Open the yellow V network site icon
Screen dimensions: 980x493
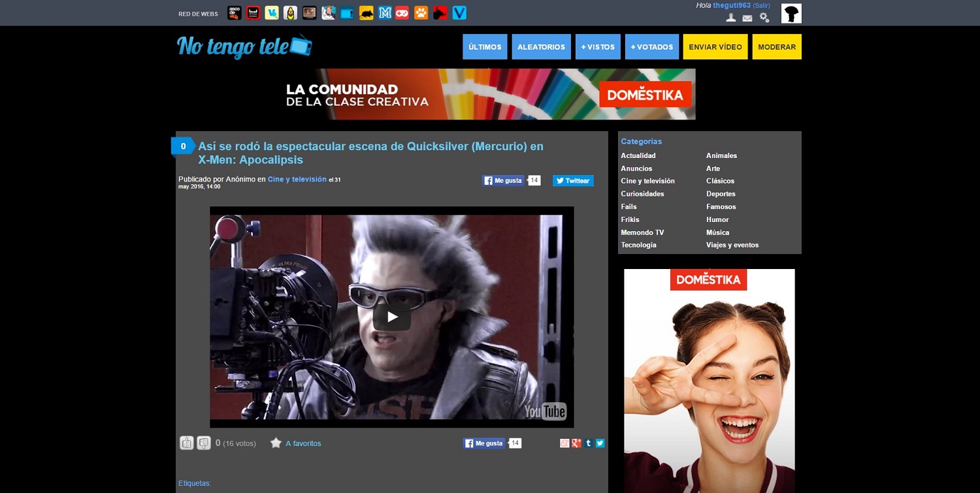272,12
